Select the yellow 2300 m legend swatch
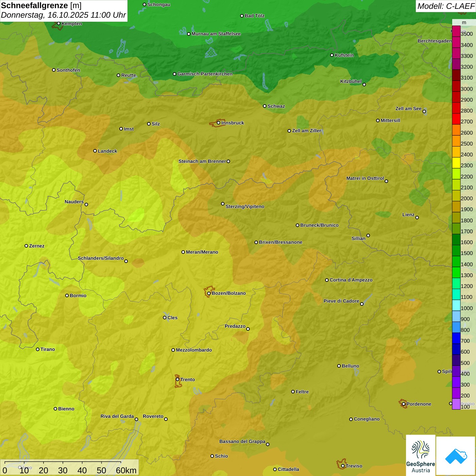This screenshot has height=476, width=476. tap(456, 163)
